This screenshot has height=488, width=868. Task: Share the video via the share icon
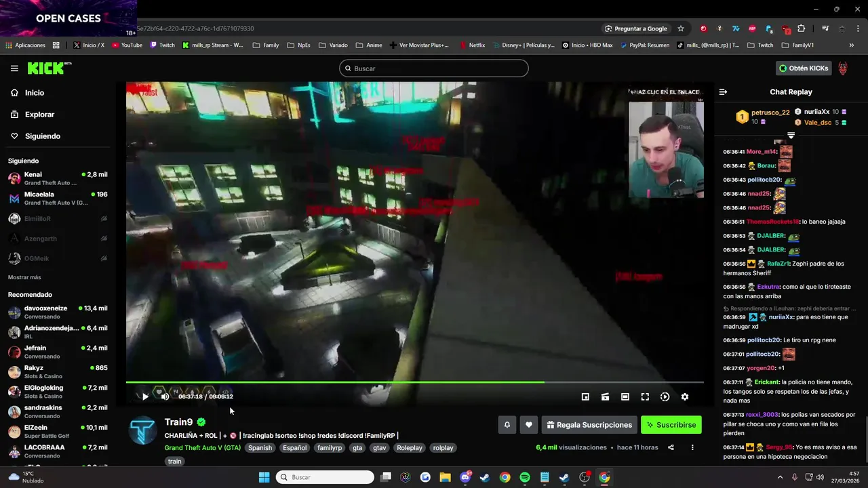671,447
